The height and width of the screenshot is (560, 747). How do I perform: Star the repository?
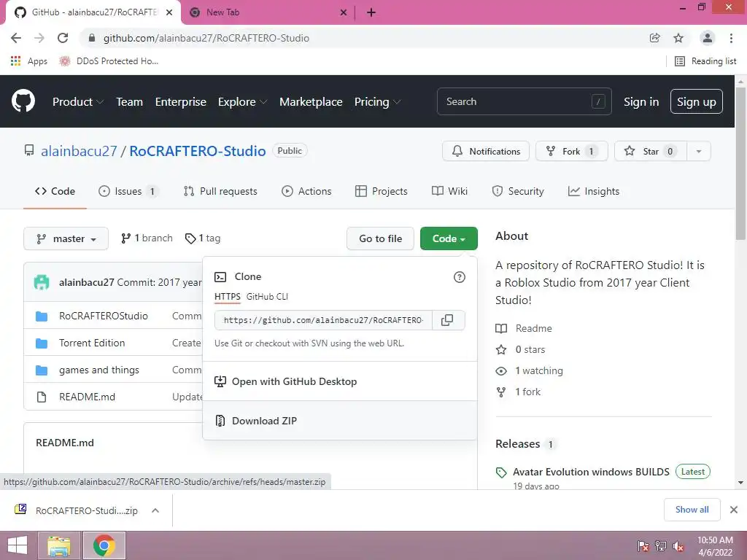point(651,152)
